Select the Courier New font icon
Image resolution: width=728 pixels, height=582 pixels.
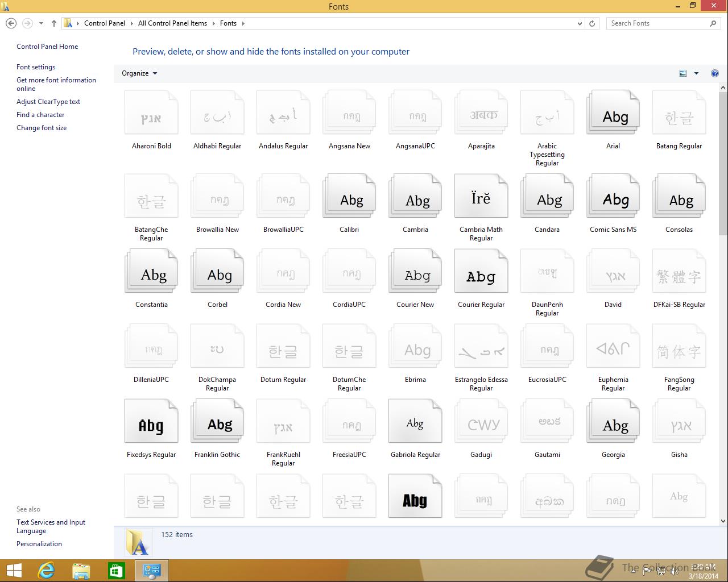[x=415, y=272]
